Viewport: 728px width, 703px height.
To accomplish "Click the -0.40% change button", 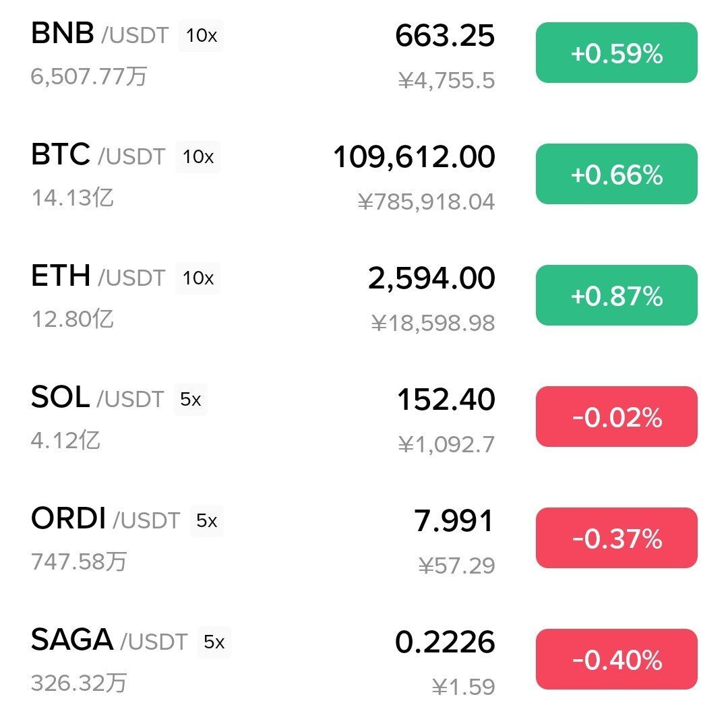I will (616, 659).
